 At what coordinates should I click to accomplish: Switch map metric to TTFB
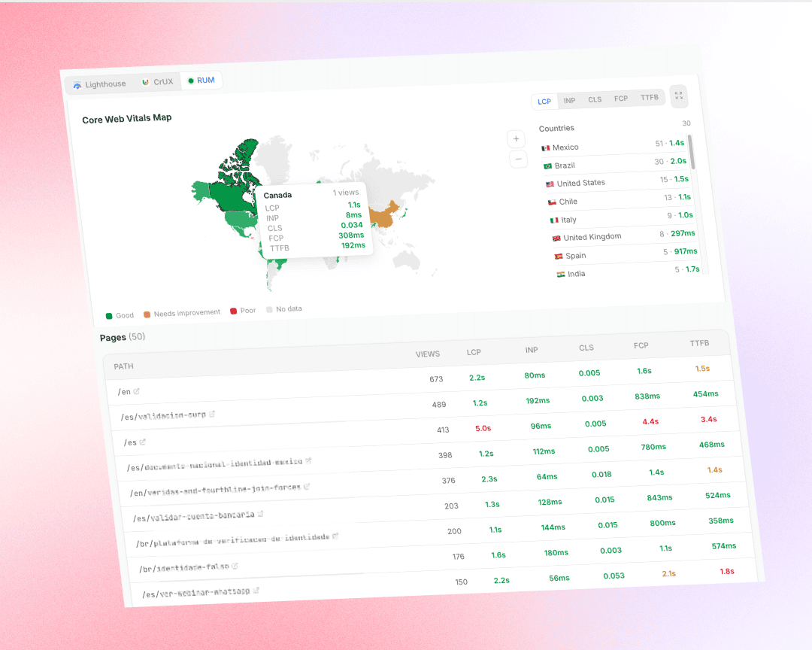click(650, 98)
